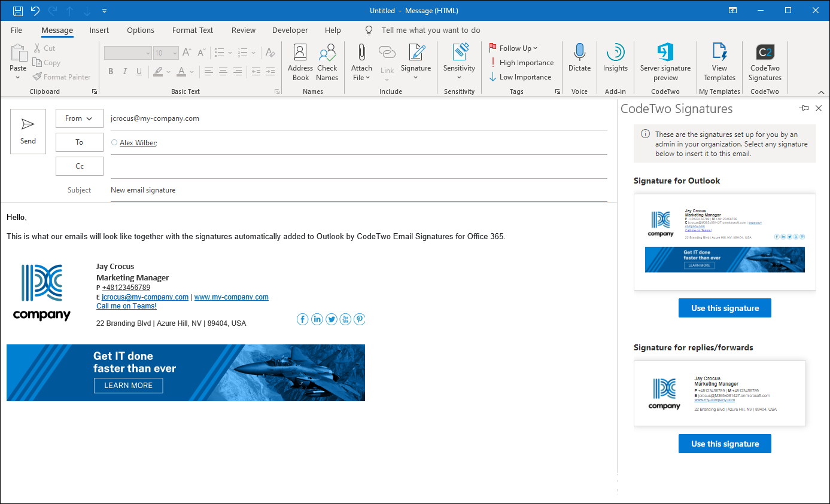This screenshot has height=504, width=830.
Task: Toggle Underline formatting
Action: click(x=139, y=72)
